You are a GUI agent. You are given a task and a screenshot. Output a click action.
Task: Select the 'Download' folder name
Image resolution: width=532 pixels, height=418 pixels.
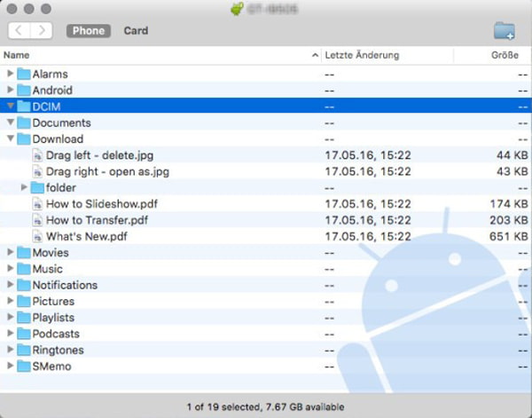[58, 139]
